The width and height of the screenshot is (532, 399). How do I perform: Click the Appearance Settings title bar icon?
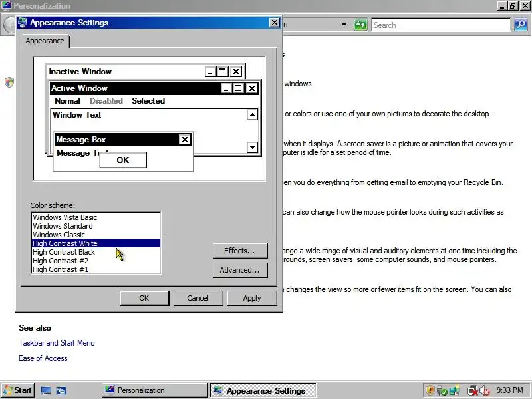(23, 23)
